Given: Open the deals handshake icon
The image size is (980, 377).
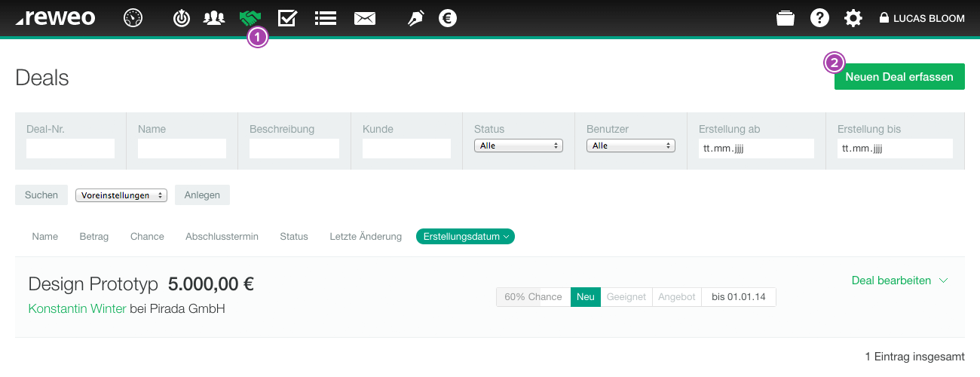Looking at the screenshot, I should [x=250, y=18].
